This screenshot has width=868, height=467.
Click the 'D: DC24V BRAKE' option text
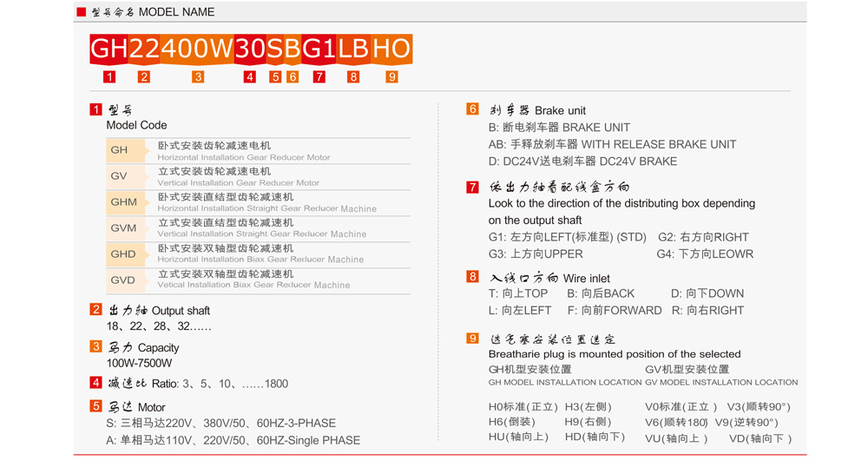click(582, 161)
